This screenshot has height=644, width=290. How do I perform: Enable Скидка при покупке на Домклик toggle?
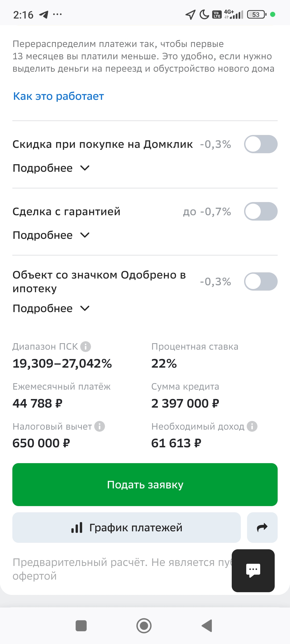click(x=260, y=144)
